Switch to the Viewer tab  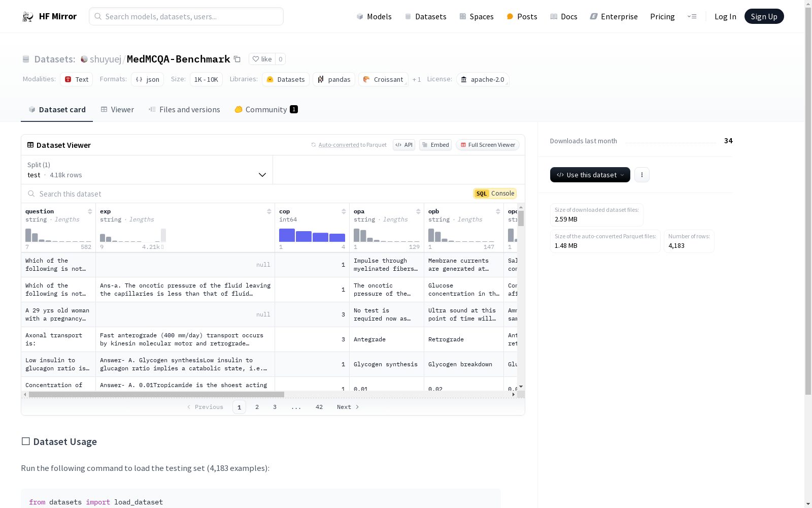(117, 110)
